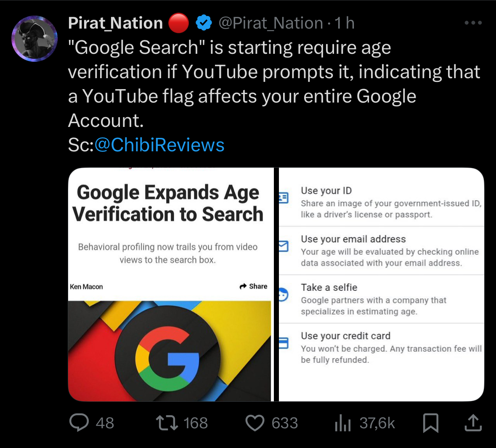Screen dimensions: 496x448
Task: Open the 'Google Expands Age Verification' image
Action: [170, 284]
